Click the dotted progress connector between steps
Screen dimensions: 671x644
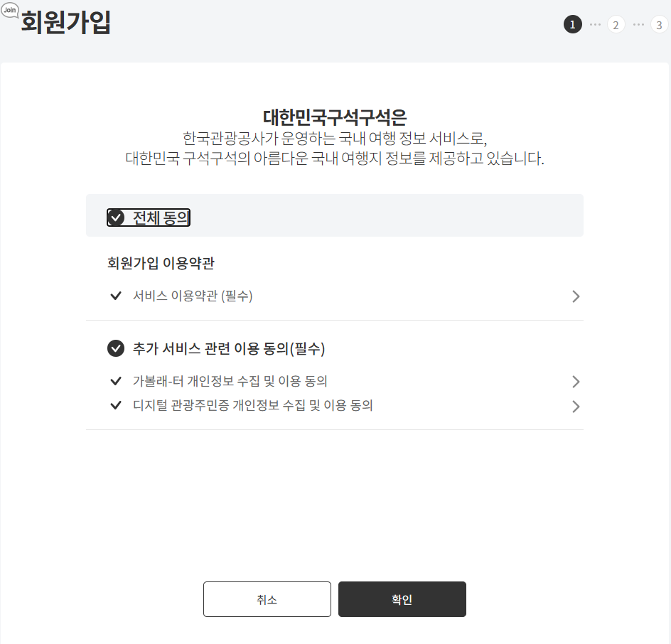pos(594,24)
